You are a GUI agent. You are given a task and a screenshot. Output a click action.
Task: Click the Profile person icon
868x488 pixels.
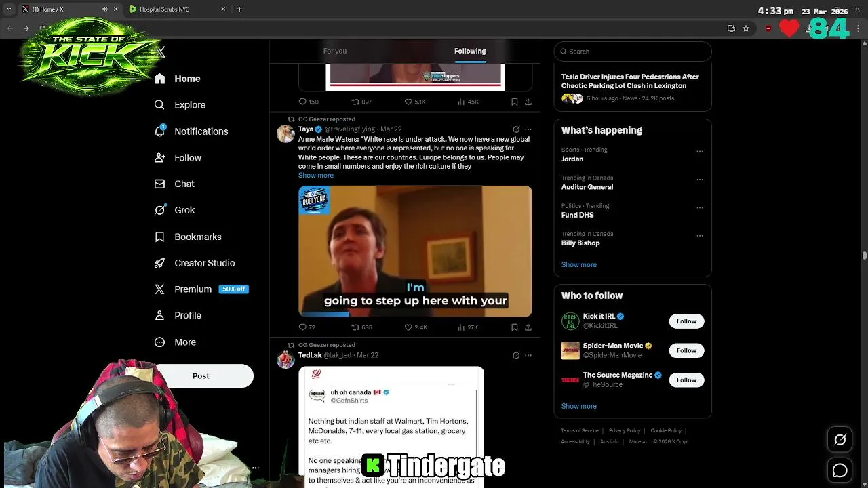(x=159, y=315)
